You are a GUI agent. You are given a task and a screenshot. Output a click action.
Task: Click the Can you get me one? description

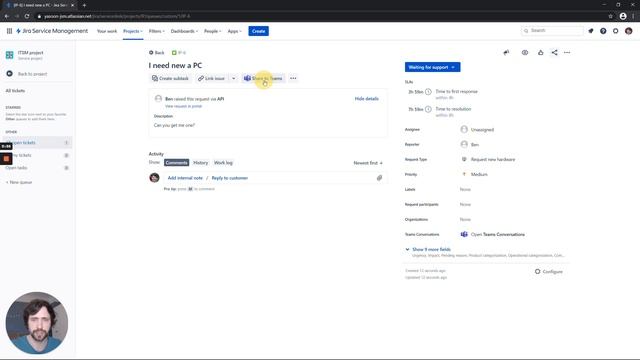pos(174,125)
